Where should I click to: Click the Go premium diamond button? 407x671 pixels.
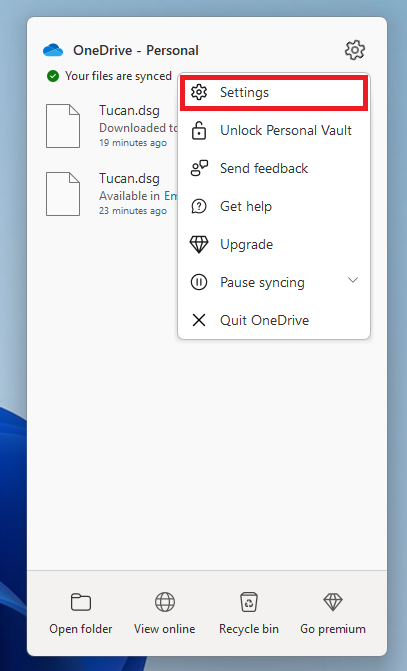pyautogui.click(x=333, y=614)
